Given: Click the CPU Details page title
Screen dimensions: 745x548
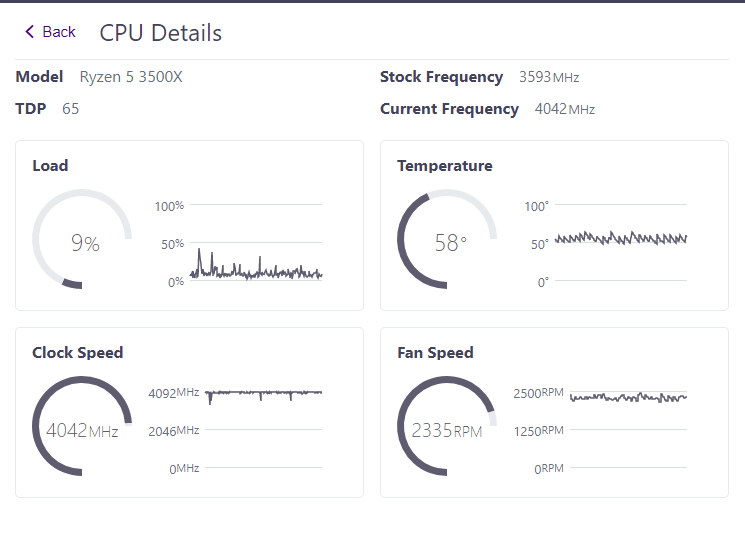Looking at the screenshot, I should [x=160, y=33].
